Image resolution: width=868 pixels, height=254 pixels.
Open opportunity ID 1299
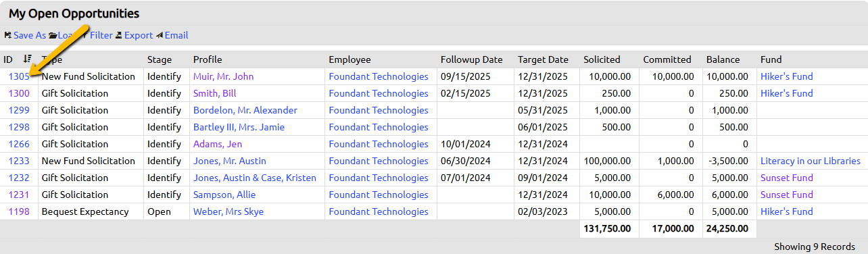pos(19,110)
